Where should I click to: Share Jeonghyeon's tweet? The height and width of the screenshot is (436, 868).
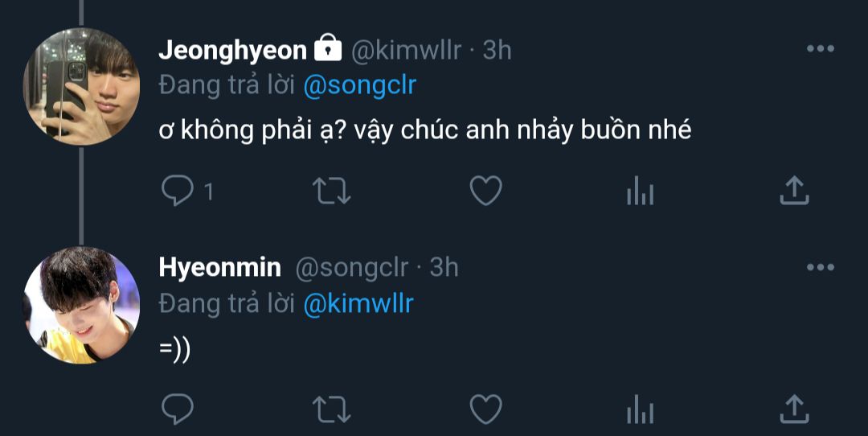click(x=794, y=191)
